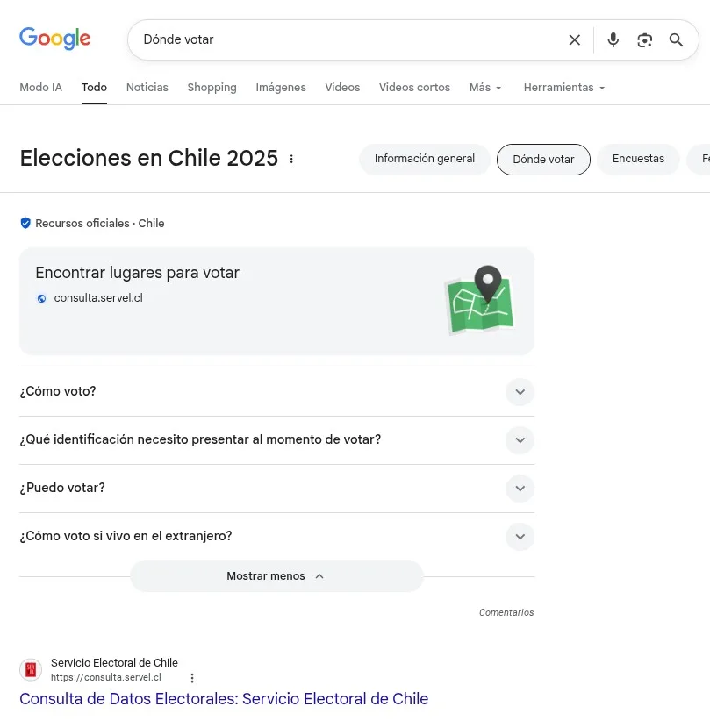Click inside the search input field
This screenshot has height=728, width=710.
351,39
